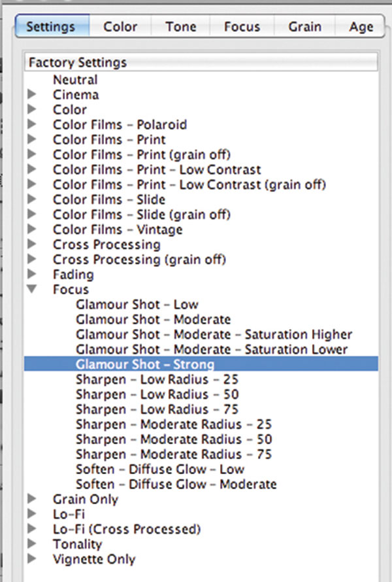The height and width of the screenshot is (582, 392).
Task: Select Sharpen – Low Radius – 50
Action: (157, 394)
